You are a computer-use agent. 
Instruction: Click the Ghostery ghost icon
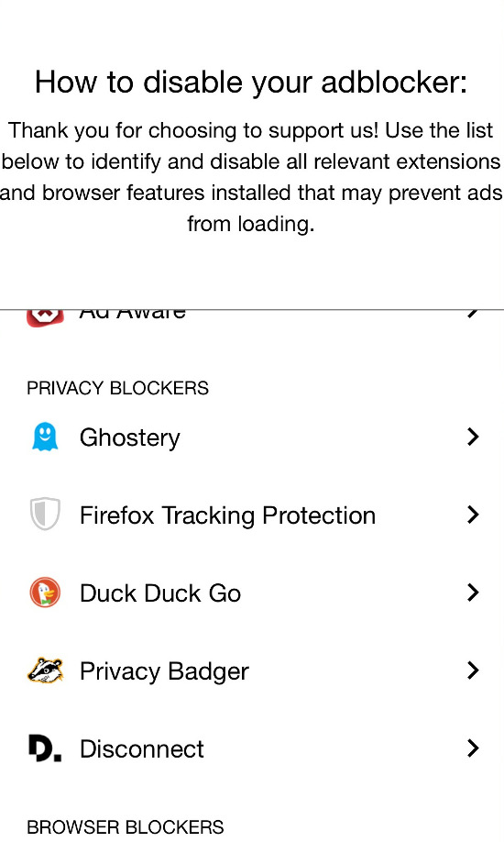click(x=45, y=437)
